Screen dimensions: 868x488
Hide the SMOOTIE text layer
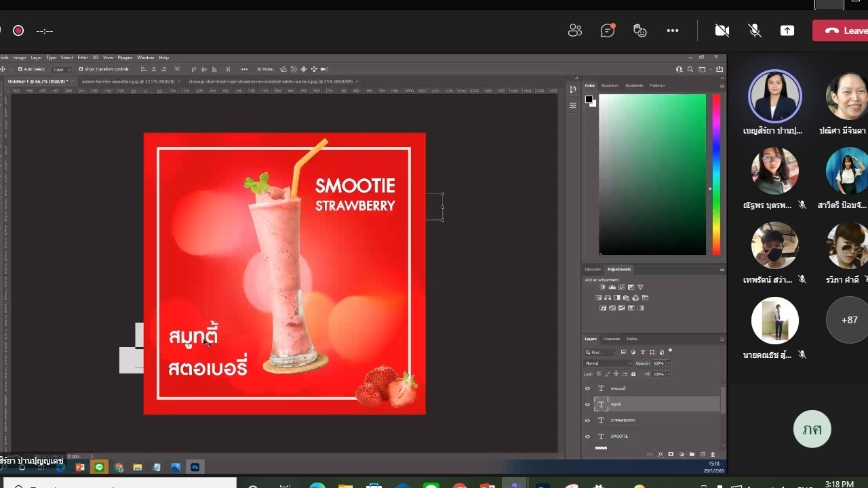tap(587, 436)
